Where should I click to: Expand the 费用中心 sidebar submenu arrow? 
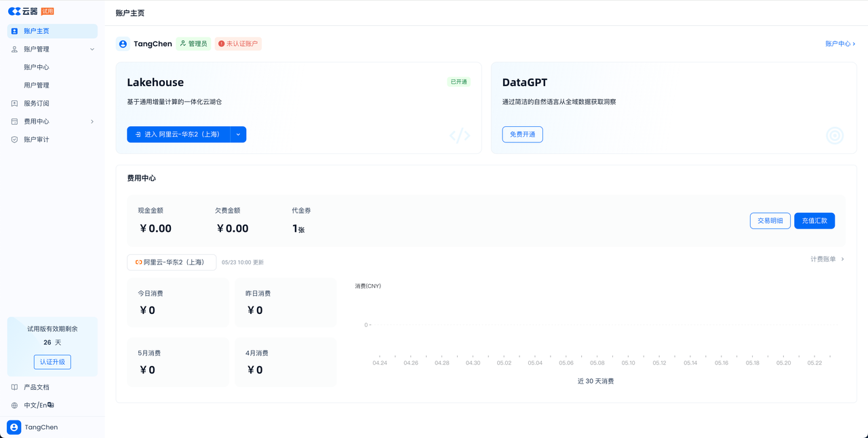click(x=92, y=122)
